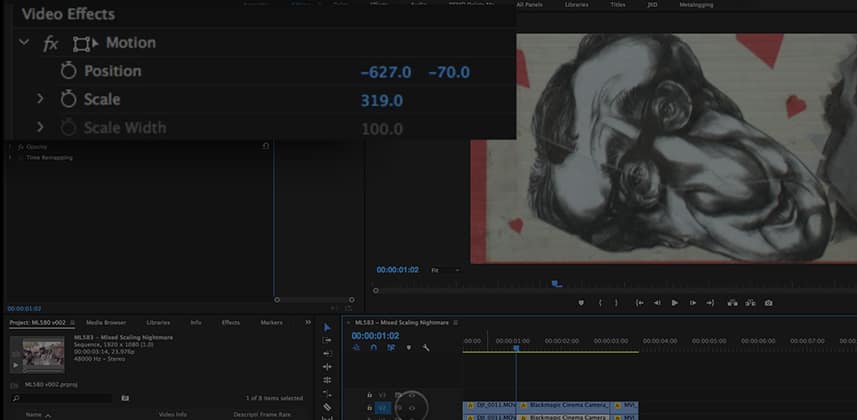Viewport: 857px width, 420px height.
Task: Click Scale value 319.0
Action: click(x=381, y=101)
